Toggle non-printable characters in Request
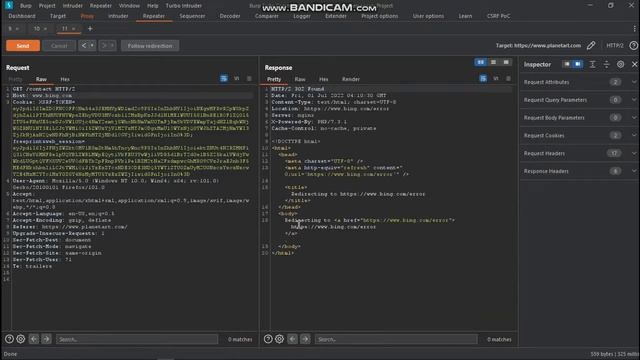The height and width of the screenshot is (360, 640). point(236,78)
